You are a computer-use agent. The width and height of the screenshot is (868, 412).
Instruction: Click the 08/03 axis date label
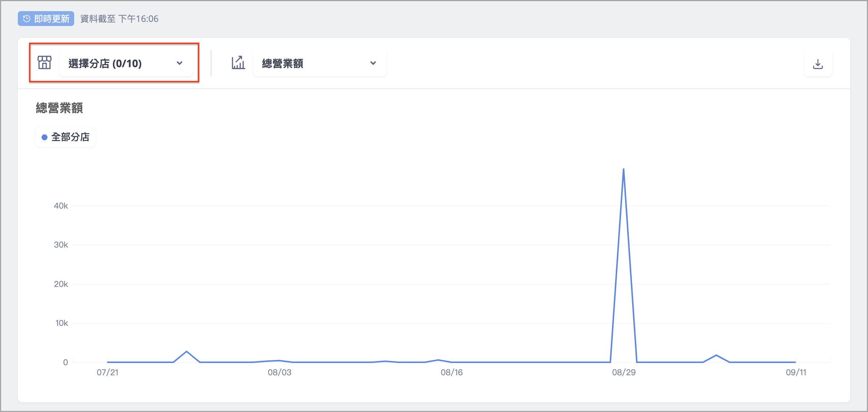click(280, 372)
